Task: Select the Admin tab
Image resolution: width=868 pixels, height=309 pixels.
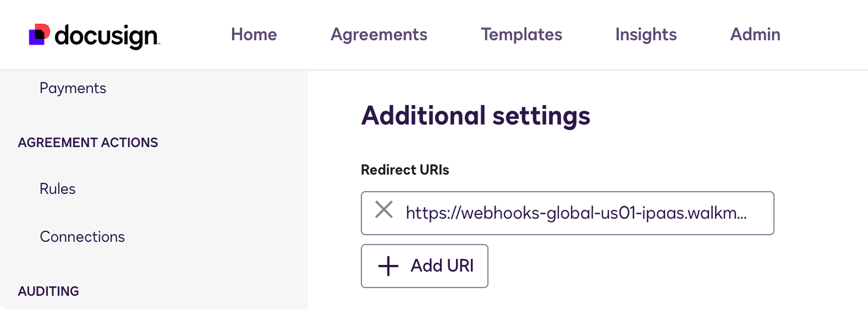Action: pos(755,34)
